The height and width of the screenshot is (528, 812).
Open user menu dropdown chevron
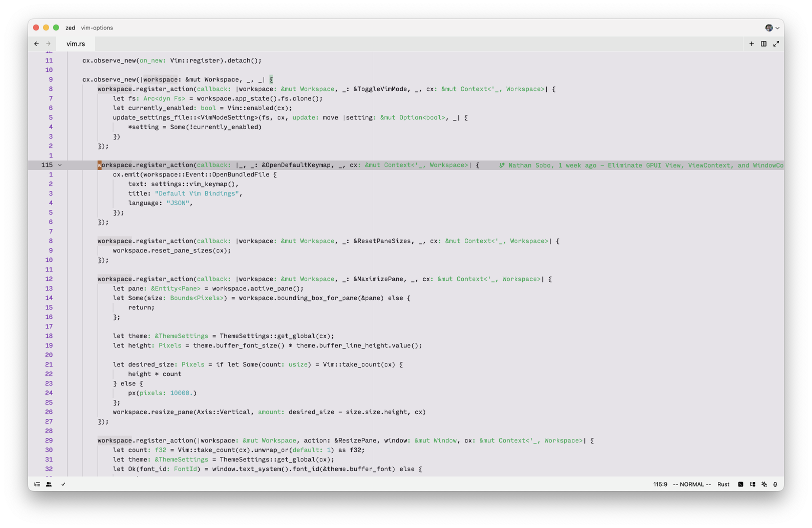777,28
